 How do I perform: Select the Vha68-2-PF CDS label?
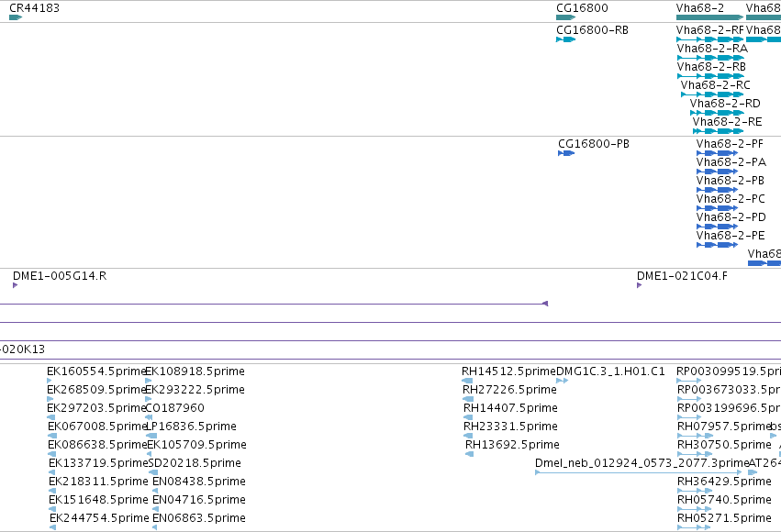(730, 144)
